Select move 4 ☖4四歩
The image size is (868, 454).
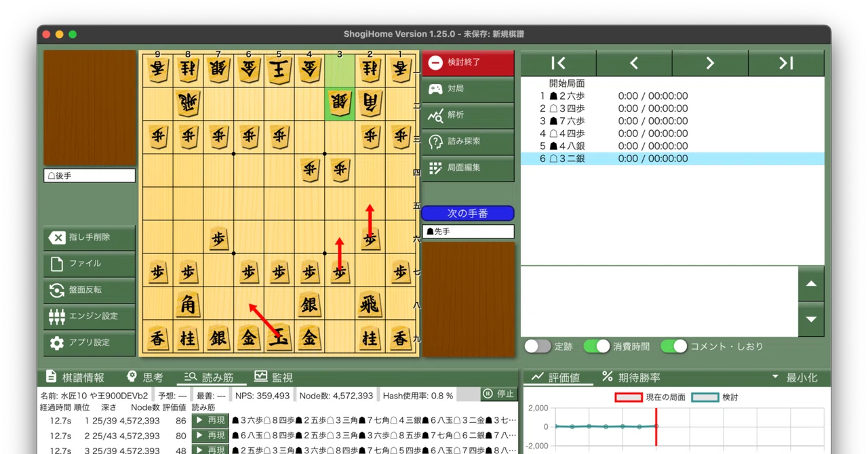673,133
